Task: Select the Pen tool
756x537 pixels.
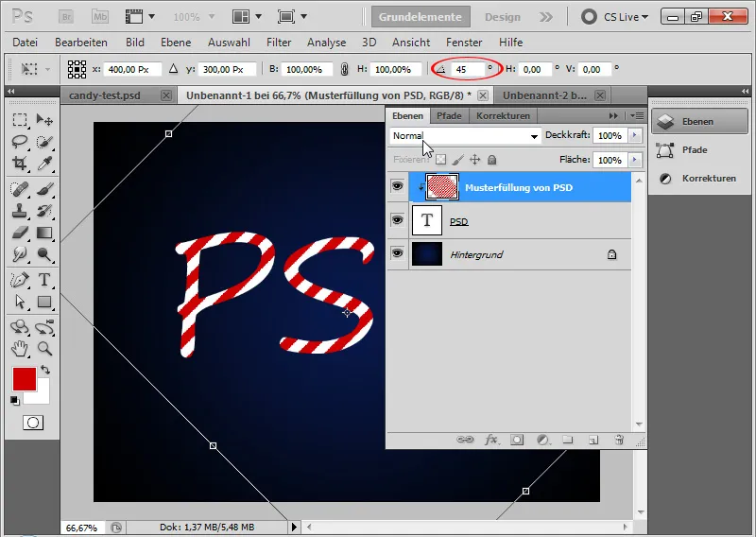Action: [20, 279]
